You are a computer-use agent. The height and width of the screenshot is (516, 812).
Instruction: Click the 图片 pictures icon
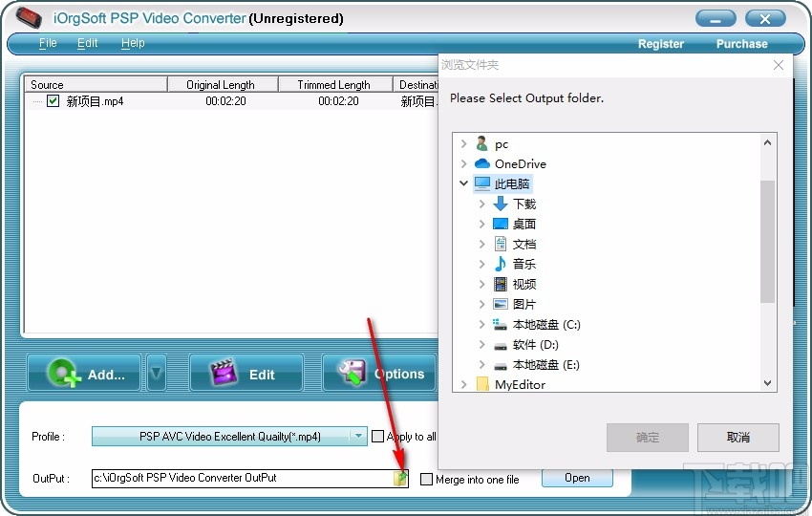tap(501, 304)
